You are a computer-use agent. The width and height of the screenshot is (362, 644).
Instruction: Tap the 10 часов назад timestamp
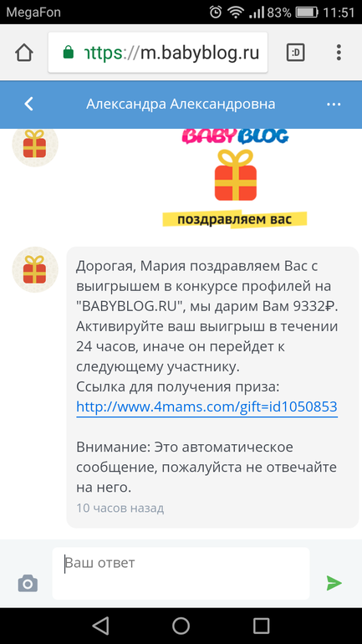point(120,509)
